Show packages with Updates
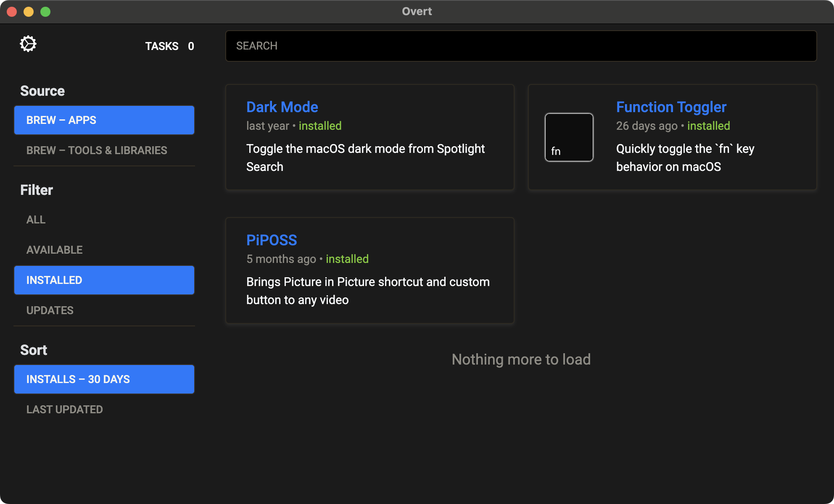834x504 pixels. [50, 310]
